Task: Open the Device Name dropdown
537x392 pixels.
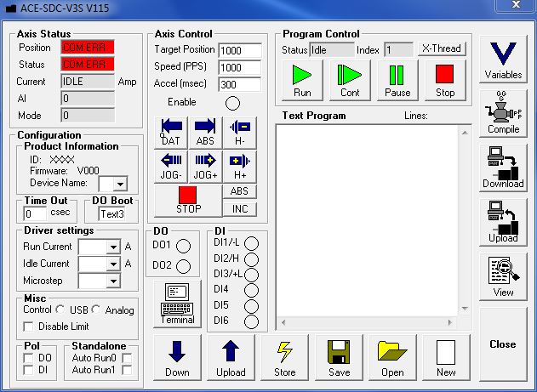Action: 120,184
